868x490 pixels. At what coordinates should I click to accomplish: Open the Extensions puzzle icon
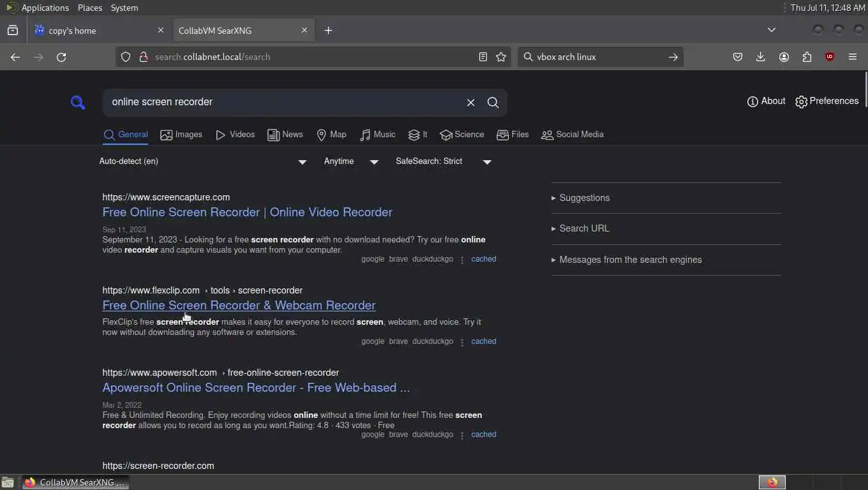[x=807, y=57]
